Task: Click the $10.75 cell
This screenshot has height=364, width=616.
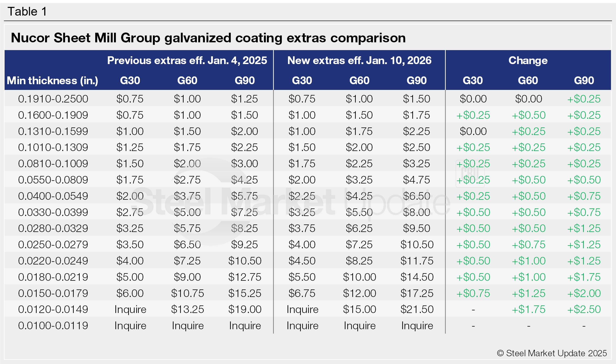Action: click(x=187, y=293)
